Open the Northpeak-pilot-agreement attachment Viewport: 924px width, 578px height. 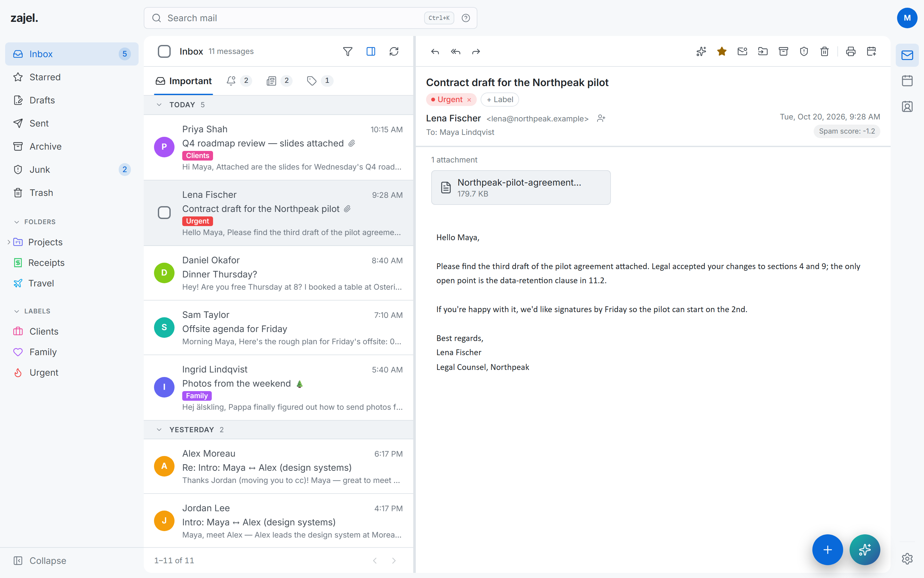(x=521, y=188)
